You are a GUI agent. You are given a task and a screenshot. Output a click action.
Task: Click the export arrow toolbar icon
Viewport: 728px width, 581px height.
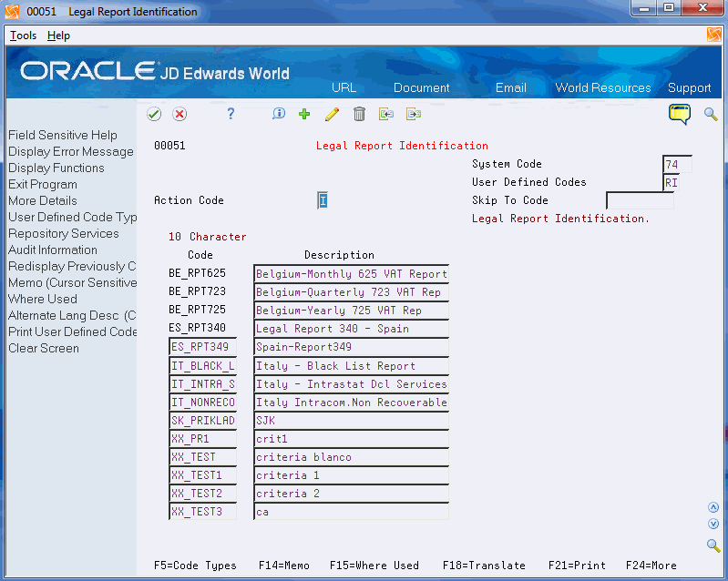pyautogui.click(x=414, y=114)
